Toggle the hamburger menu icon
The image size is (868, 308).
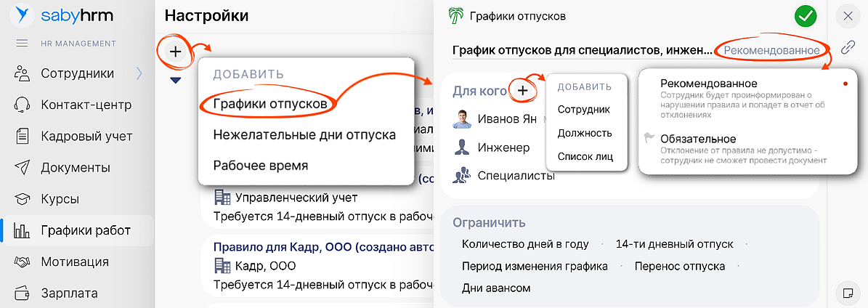[22, 44]
